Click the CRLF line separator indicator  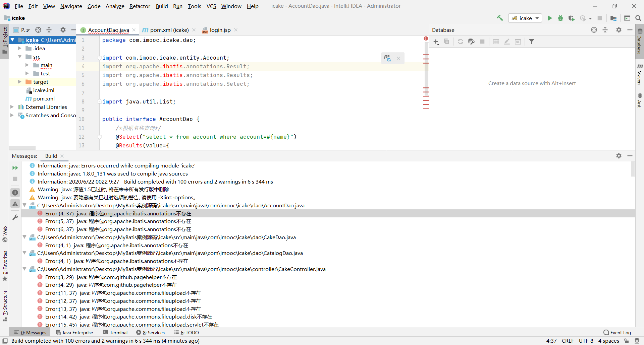(568, 341)
